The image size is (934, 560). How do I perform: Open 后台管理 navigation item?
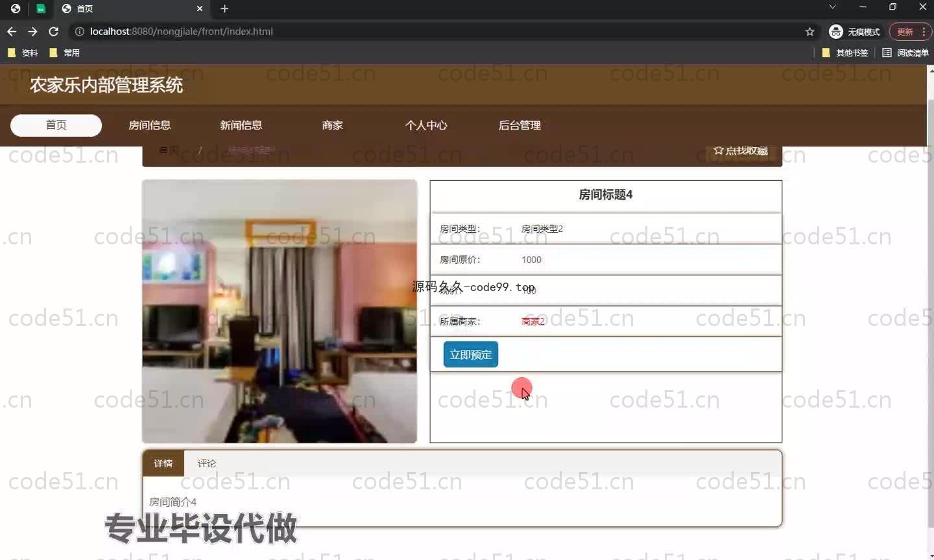pyautogui.click(x=520, y=125)
